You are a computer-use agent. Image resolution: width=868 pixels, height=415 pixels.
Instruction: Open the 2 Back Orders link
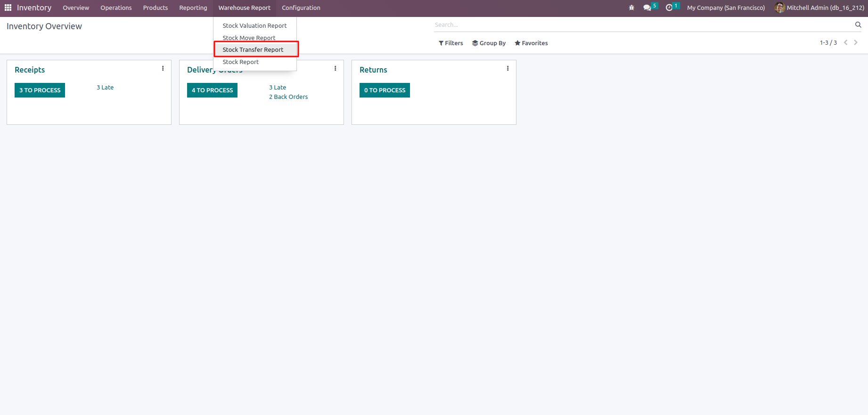point(288,97)
